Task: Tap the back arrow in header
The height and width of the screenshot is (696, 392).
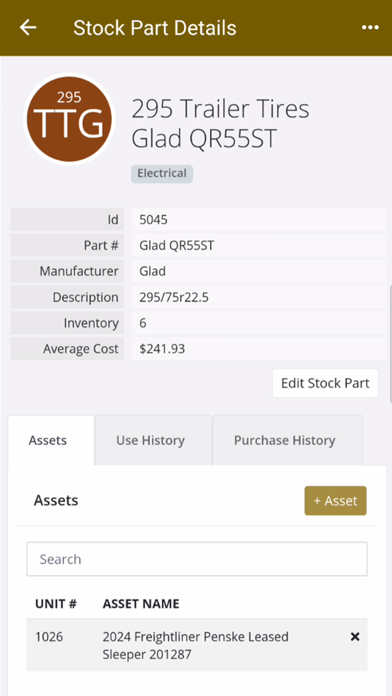Action: click(x=28, y=28)
